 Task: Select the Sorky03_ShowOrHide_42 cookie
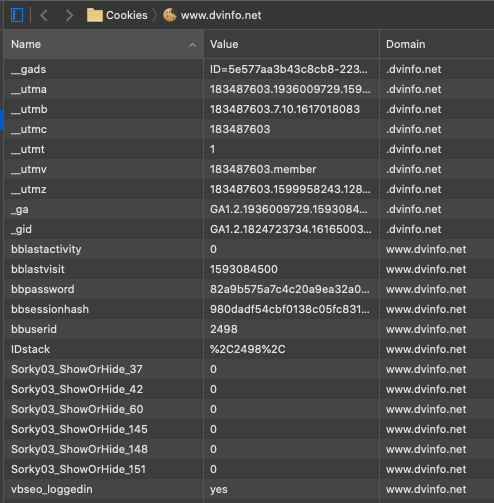tap(77, 389)
